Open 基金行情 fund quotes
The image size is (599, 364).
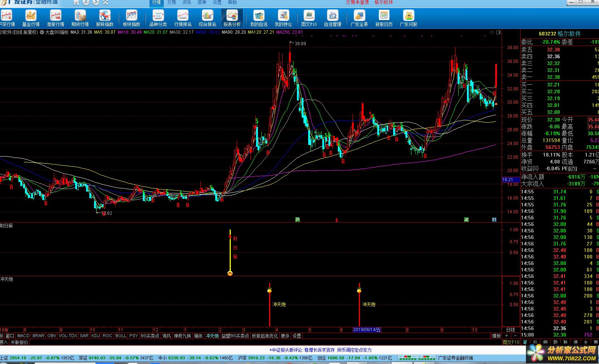31,18
